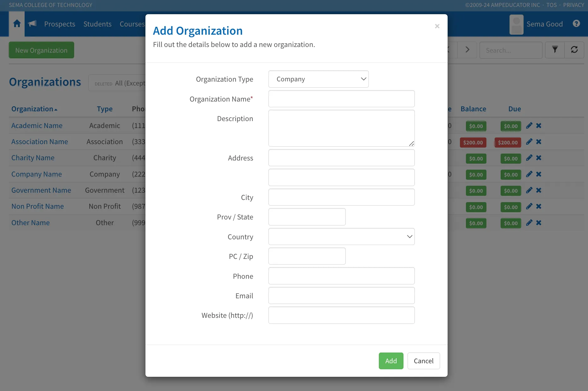The width and height of the screenshot is (588, 391).
Task: Open the Country dropdown
Action: pos(342,236)
